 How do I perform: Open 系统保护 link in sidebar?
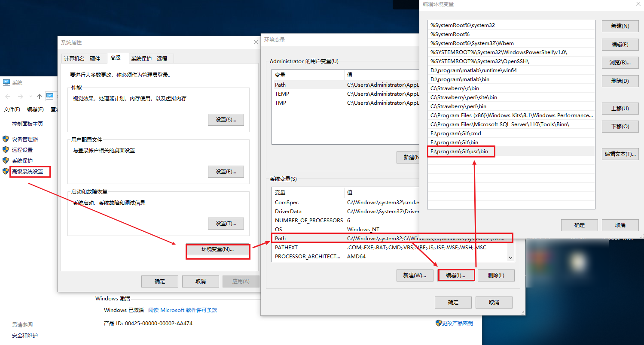click(22, 160)
